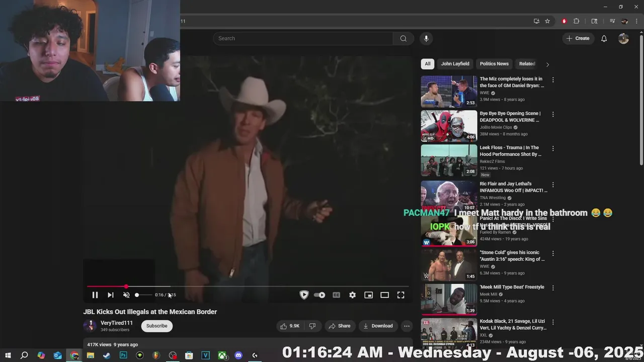Select the John Layfield filter chip

tap(455, 64)
